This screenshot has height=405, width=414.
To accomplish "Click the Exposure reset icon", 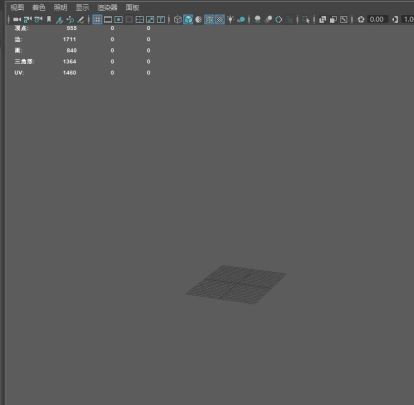I will pos(361,20).
